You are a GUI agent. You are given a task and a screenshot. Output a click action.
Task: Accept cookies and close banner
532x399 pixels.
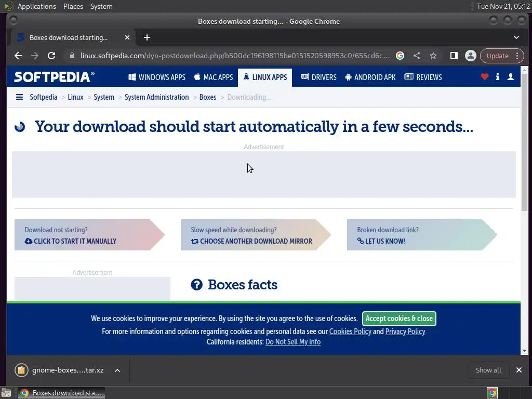point(399,318)
